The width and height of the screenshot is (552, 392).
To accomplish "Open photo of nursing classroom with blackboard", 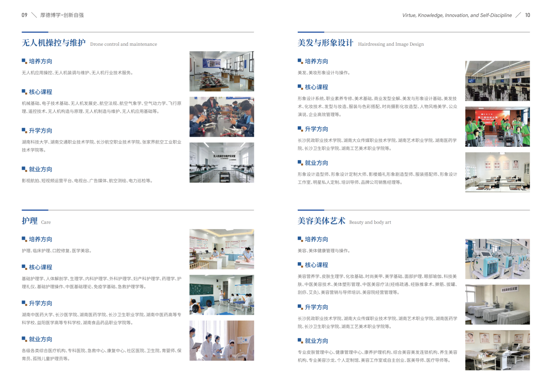I will point(222,295).
